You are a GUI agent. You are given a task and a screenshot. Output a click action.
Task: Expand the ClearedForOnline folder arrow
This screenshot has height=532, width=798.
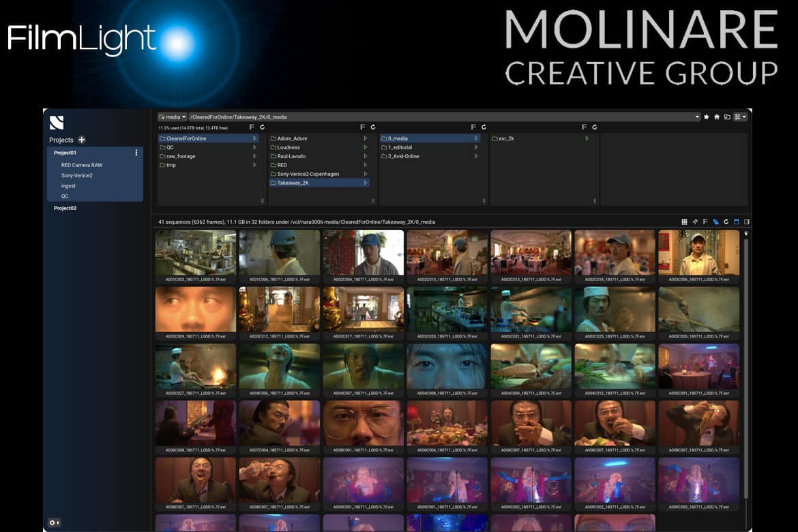coord(254,138)
